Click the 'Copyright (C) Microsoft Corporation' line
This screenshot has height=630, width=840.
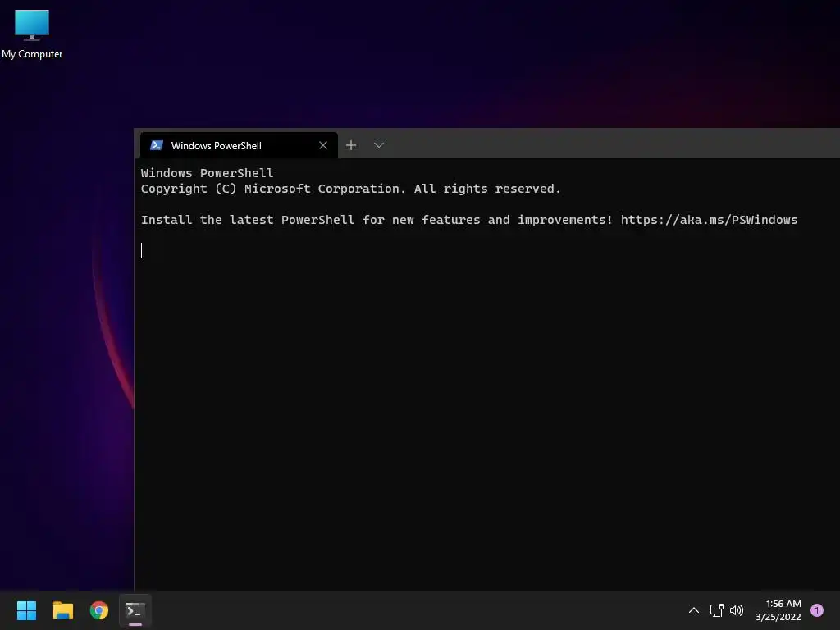350,189
